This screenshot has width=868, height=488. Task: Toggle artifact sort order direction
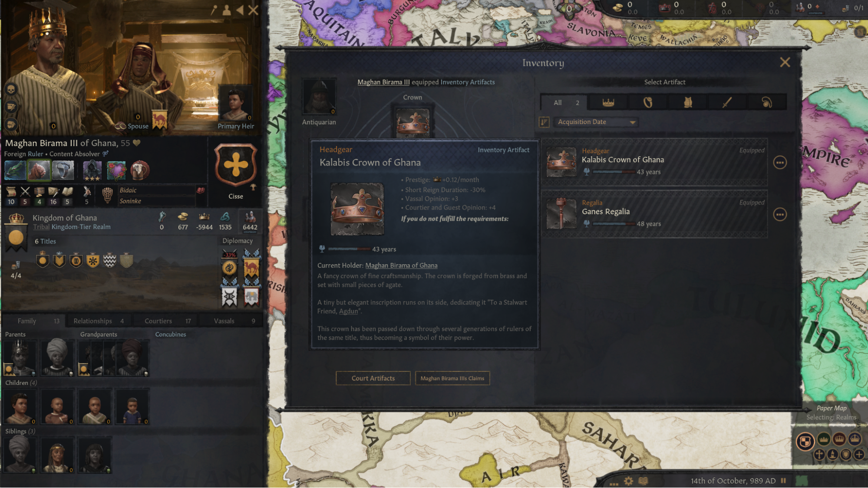544,122
